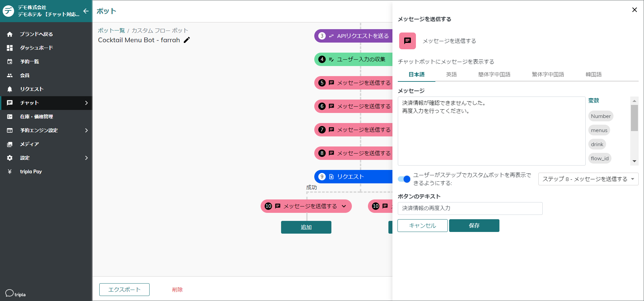Screen dimensions: 644x301
Task: Click the キャンセル button
Action: 422,226
